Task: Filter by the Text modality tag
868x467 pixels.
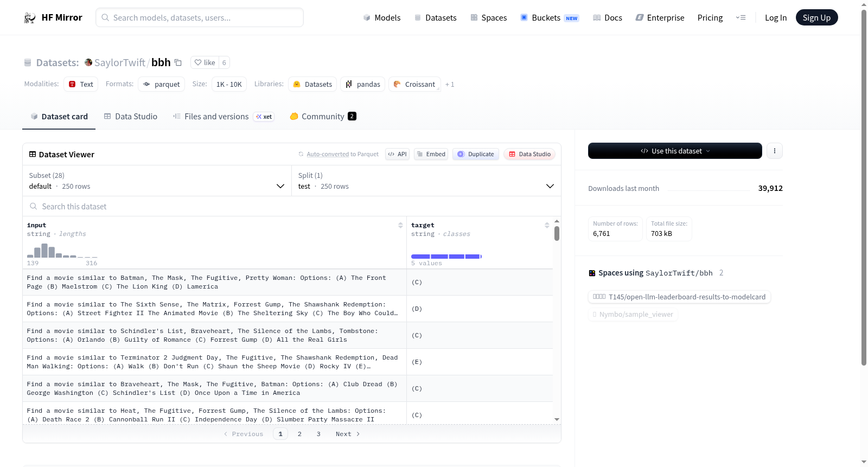Action: pyautogui.click(x=81, y=84)
